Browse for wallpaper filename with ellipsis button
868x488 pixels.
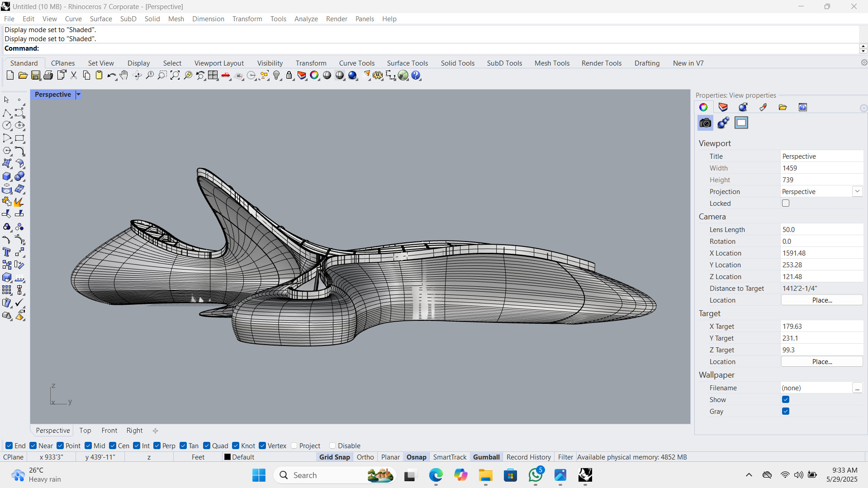(x=857, y=388)
